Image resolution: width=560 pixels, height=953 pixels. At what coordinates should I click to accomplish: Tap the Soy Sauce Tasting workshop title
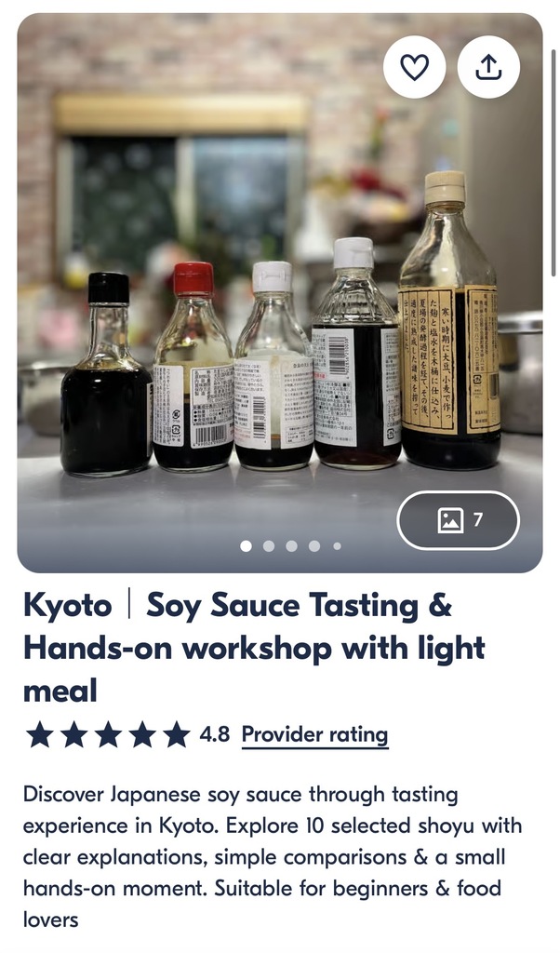pos(254,648)
